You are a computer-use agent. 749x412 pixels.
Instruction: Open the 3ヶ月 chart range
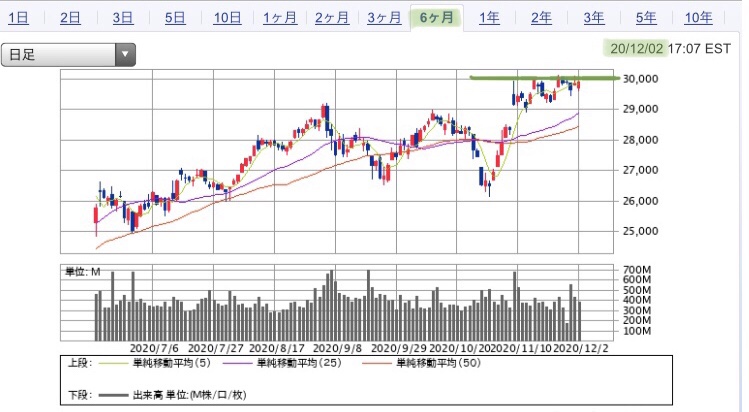tap(384, 18)
